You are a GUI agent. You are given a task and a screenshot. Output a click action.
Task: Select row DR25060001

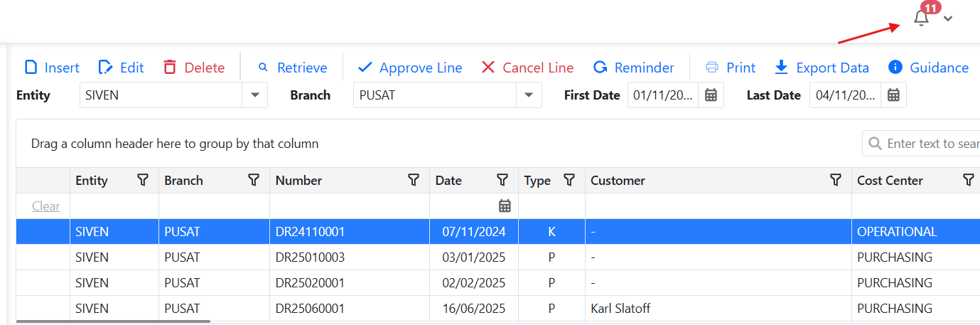498,309
